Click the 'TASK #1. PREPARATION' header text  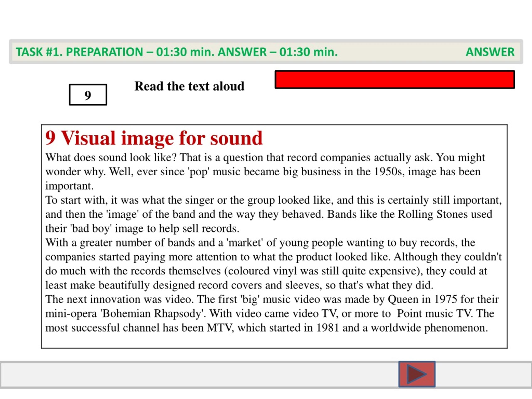[x=79, y=52]
